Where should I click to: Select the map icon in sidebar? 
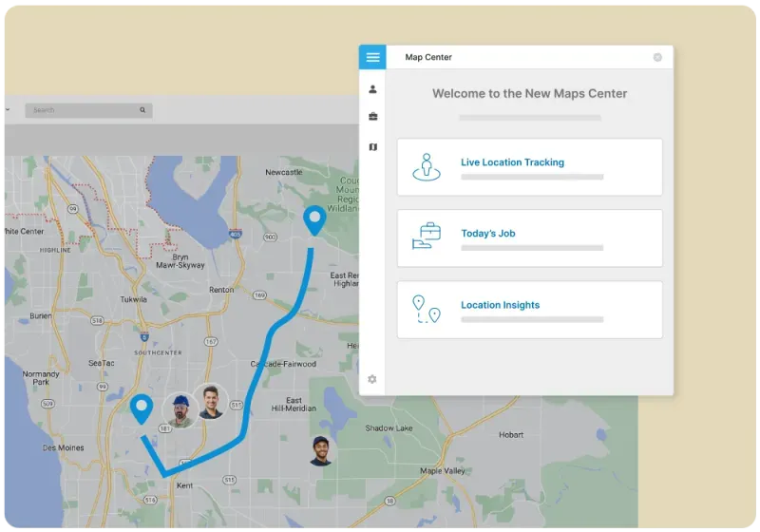tap(372, 147)
